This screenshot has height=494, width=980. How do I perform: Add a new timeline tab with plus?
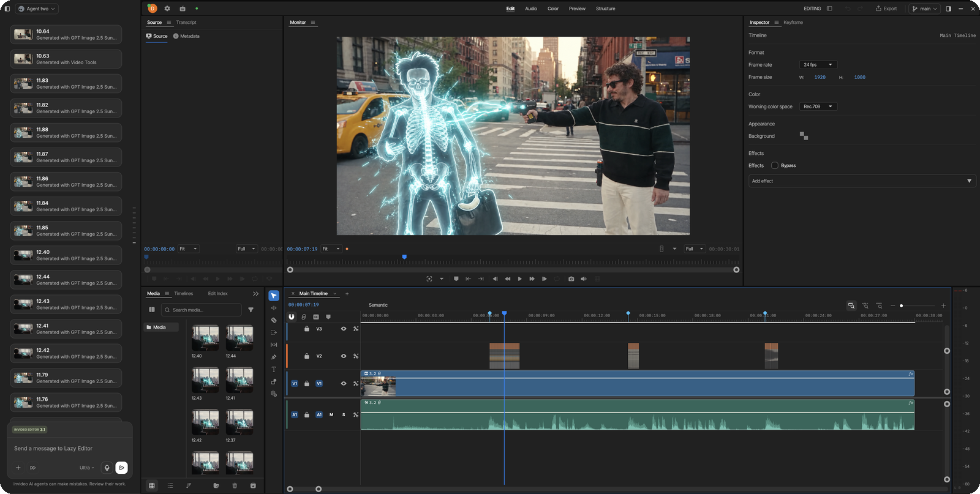coord(347,294)
